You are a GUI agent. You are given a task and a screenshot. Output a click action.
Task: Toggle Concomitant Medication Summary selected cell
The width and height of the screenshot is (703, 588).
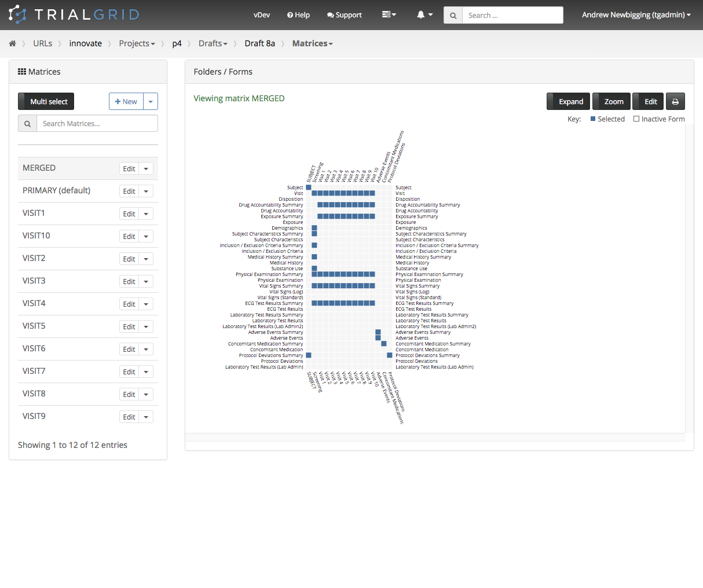click(x=384, y=344)
